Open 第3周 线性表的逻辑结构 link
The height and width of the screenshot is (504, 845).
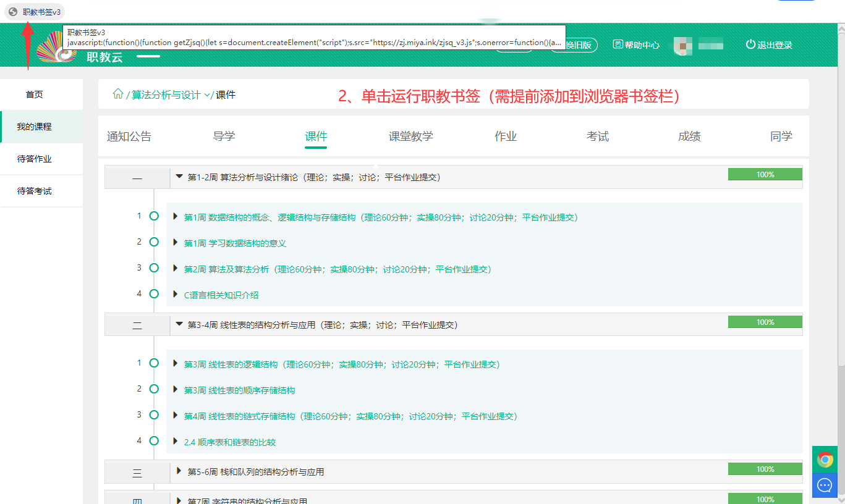342,364
